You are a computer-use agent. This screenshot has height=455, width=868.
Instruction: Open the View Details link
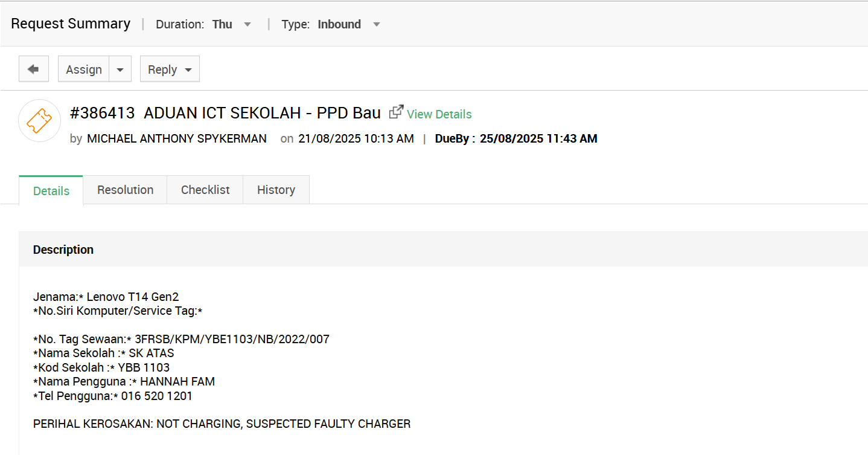[x=439, y=114]
